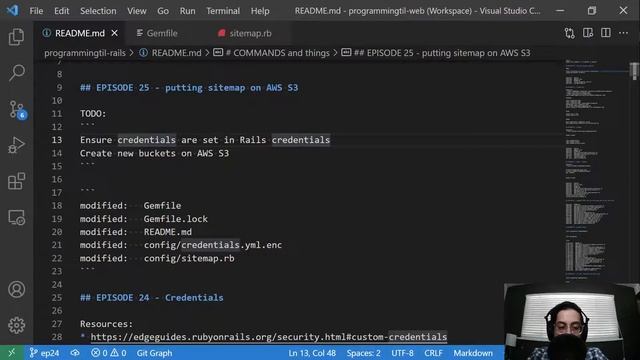Click 'Ensure credentials are set' line
This screenshot has height=360, width=640.
[205, 140]
